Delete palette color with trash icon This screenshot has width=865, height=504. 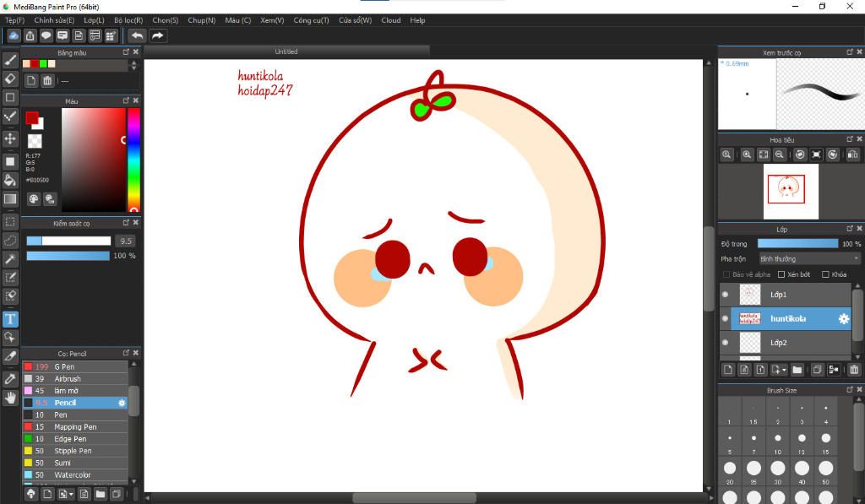tap(47, 80)
